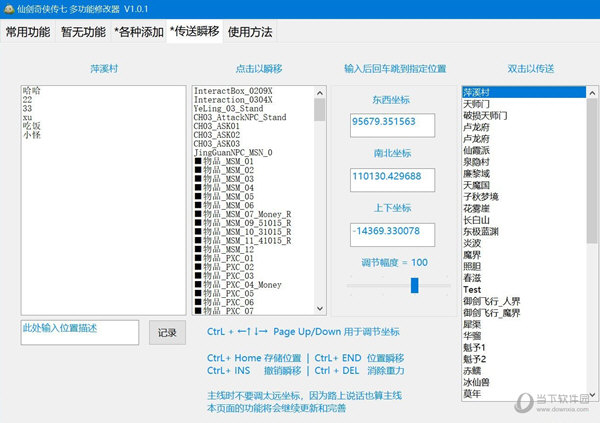Click the teleport-point list scrollbar thumb
Viewport: 600px width, 423px height.
[x=320, y=110]
